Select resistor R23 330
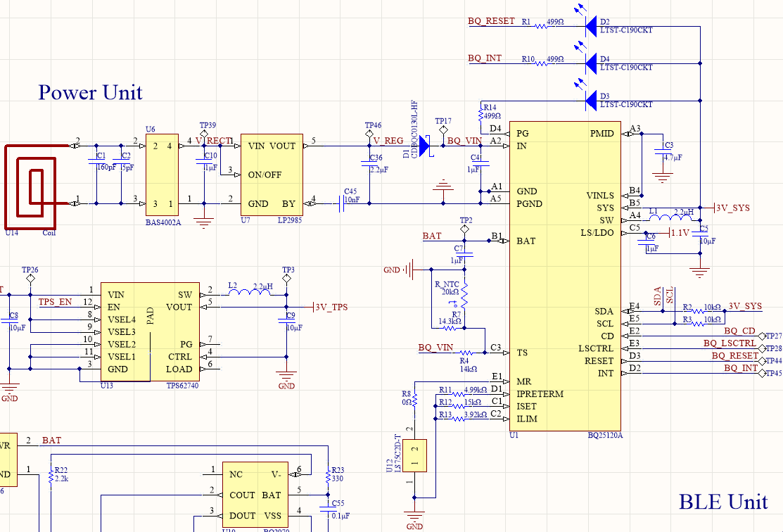The height and width of the screenshot is (532, 783). (328, 477)
